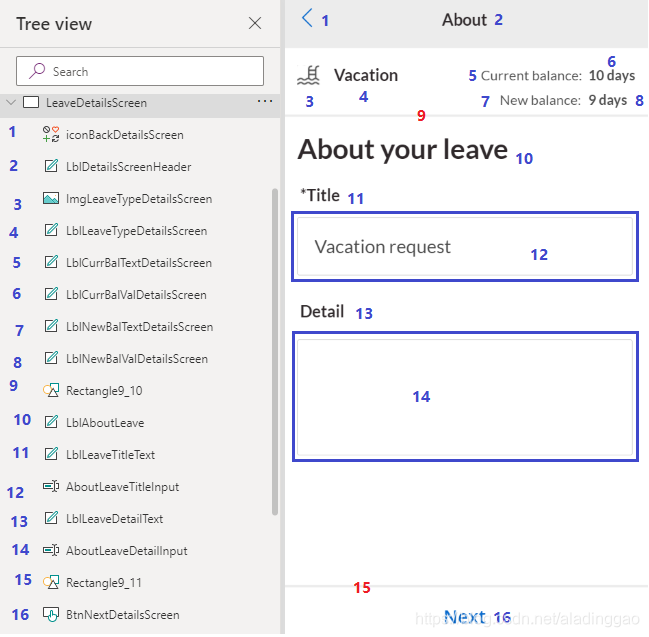This screenshot has height=637, width=649.
Task: Click the Current balance: label
Action: [531, 75]
